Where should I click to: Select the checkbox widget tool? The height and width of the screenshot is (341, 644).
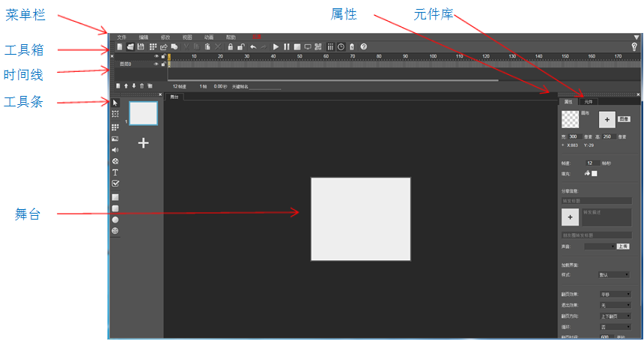[115, 183]
